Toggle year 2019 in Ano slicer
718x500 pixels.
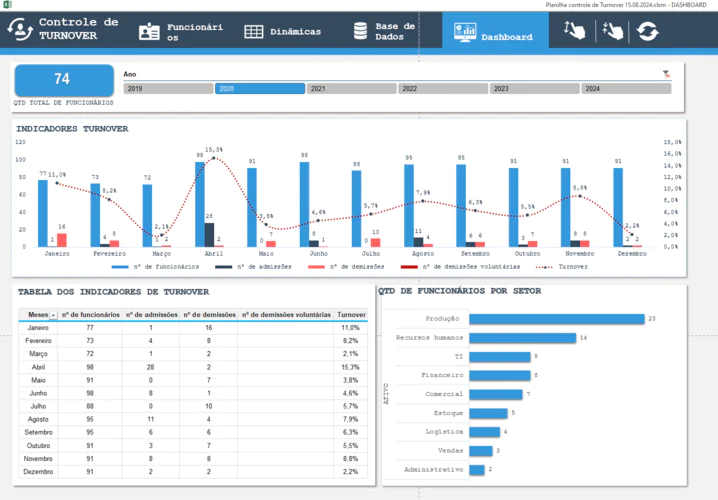pyautogui.click(x=167, y=89)
